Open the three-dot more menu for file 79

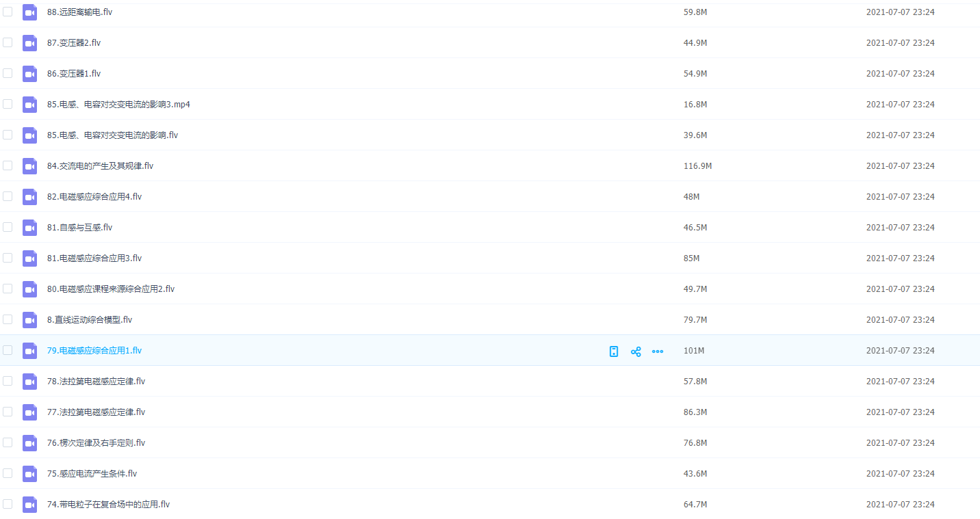(x=658, y=351)
